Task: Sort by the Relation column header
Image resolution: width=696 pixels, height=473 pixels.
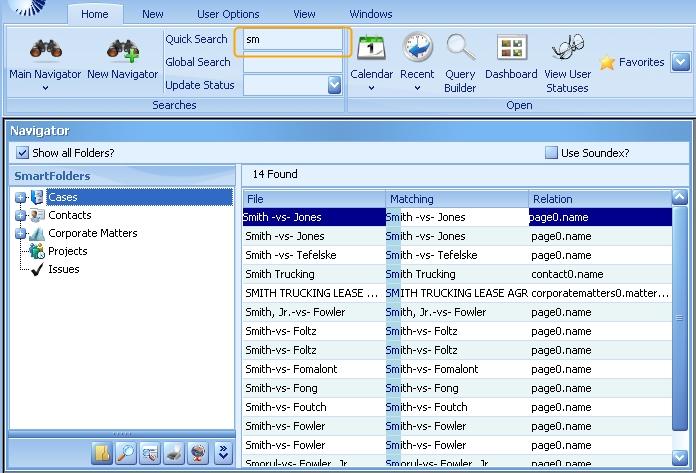Action: coord(600,199)
